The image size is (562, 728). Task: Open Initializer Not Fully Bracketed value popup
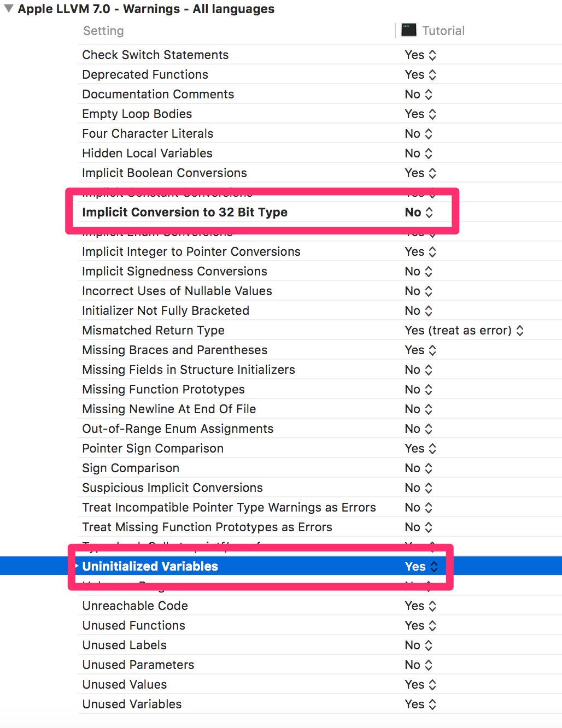419,310
